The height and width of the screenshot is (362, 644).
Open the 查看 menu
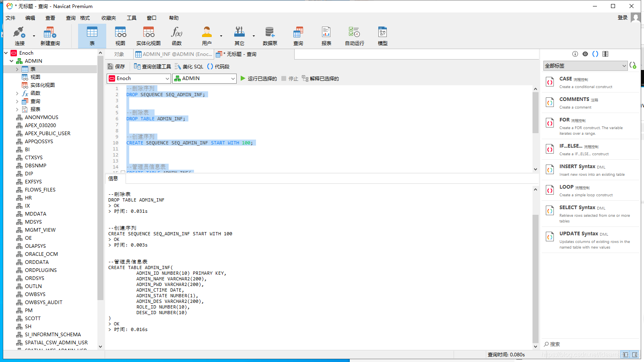(x=50, y=18)
